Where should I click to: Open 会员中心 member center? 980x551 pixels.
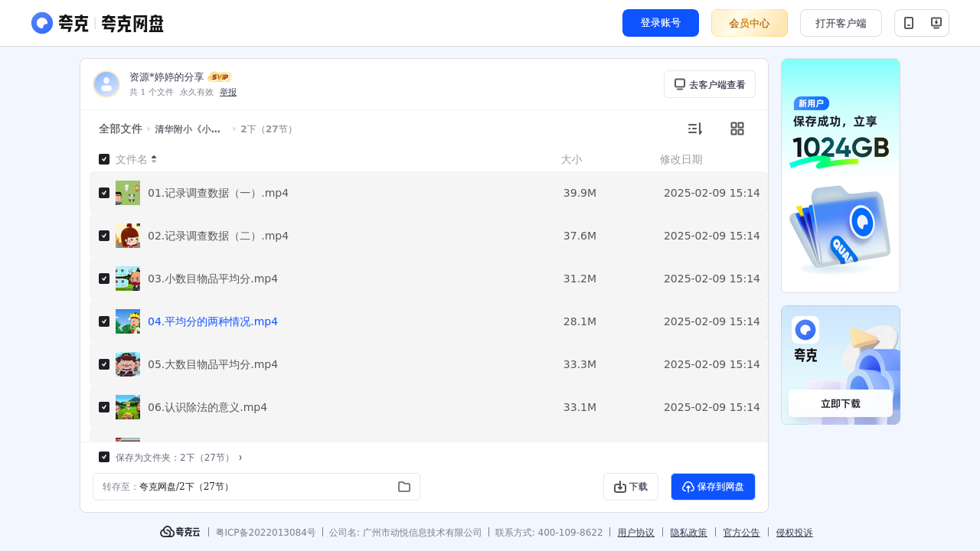tap(750, 23)
